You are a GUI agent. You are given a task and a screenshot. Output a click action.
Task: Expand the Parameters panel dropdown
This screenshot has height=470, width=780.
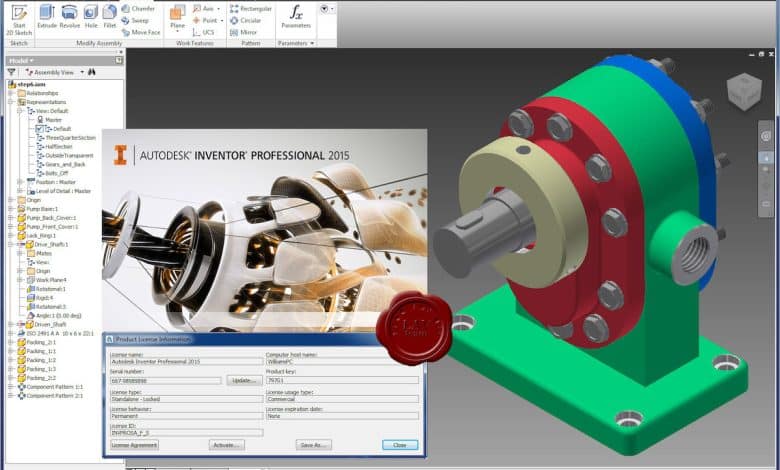[x=312, y=43]
